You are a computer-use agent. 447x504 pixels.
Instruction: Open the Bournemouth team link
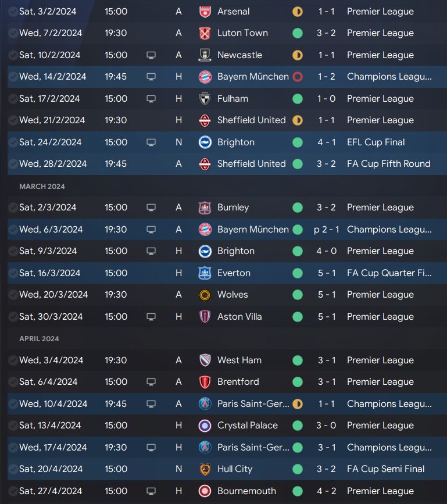tap(245, 491)
